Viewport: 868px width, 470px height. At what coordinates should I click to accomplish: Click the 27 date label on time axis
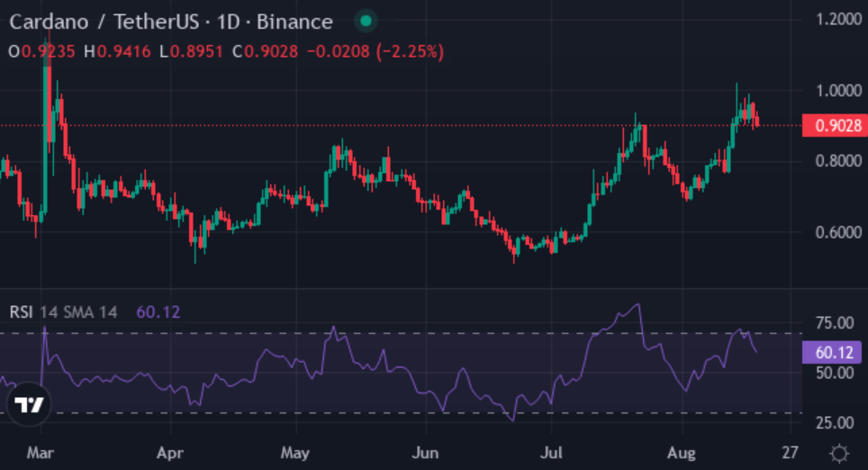click(x=791, y=453)
